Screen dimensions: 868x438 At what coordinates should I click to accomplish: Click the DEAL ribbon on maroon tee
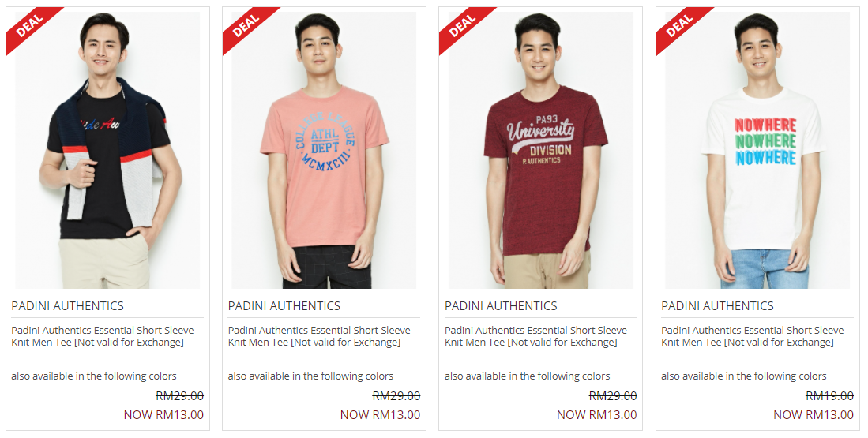click(462, 25)
